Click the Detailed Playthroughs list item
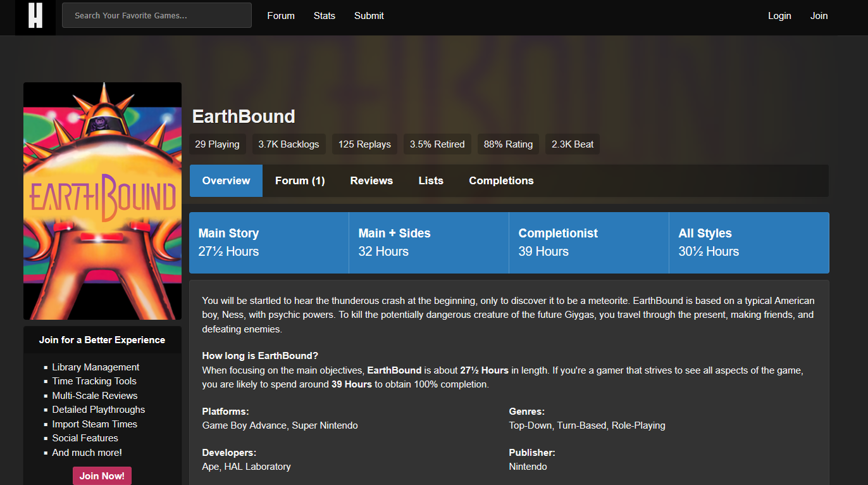 point(99,410)
